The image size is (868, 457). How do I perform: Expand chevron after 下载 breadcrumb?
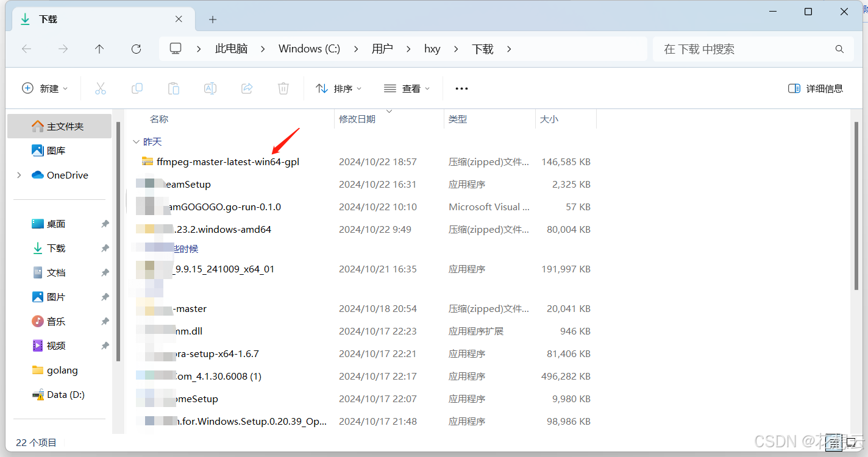[x=509, y=49]
